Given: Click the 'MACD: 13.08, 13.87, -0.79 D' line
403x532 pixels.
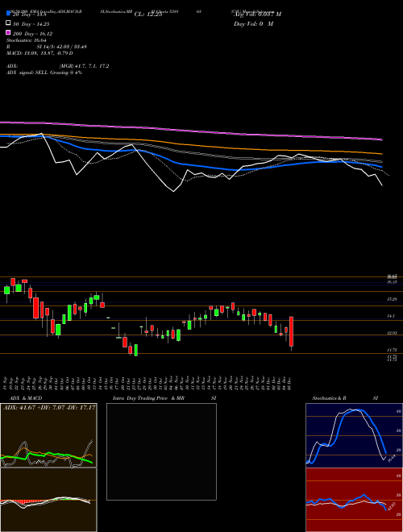Looking at the screenshot, I should coord(39,53).
